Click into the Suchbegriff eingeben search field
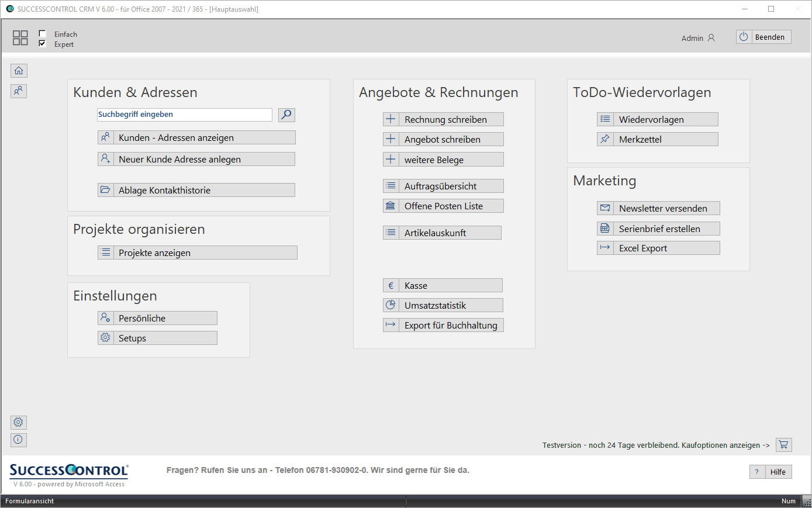Image resolution: width=812 pixels, height=508 pixels. (x=184, y=115)
